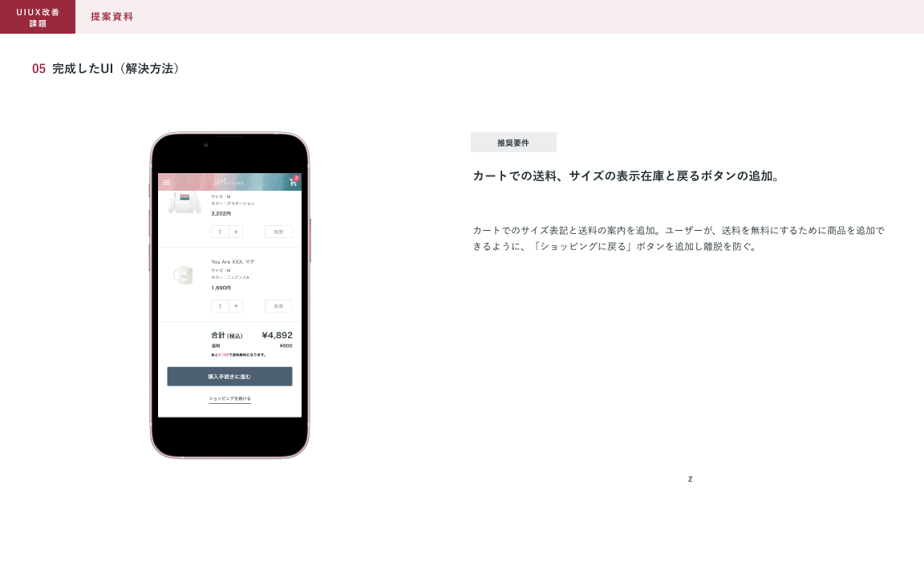Select the UIUX改善課題 header tab

coord(38,17)
